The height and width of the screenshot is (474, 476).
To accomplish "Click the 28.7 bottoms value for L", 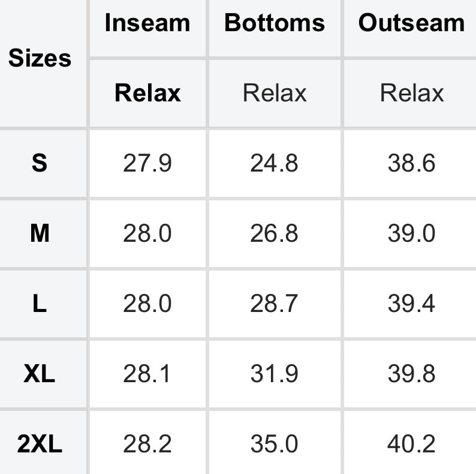I will coord(275,304).
